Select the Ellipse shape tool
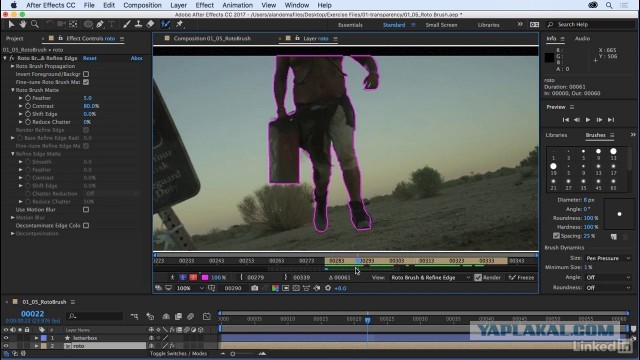The image size is (640, 360). [x=88, y=24]
